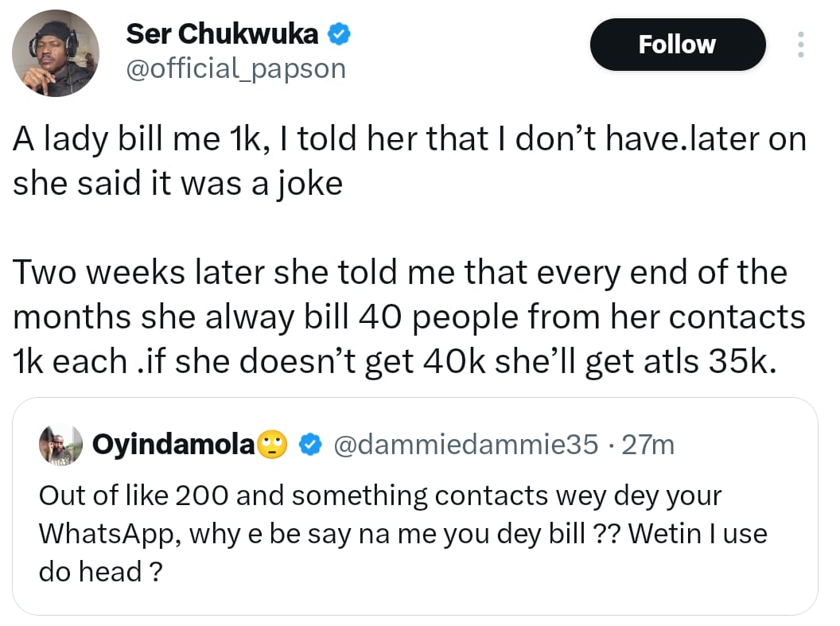Click the Oyindamola name in quoted post
Image resolution: width=840 pixels, height=626 pixels.
pyautogui.click(x=174, y=445)
